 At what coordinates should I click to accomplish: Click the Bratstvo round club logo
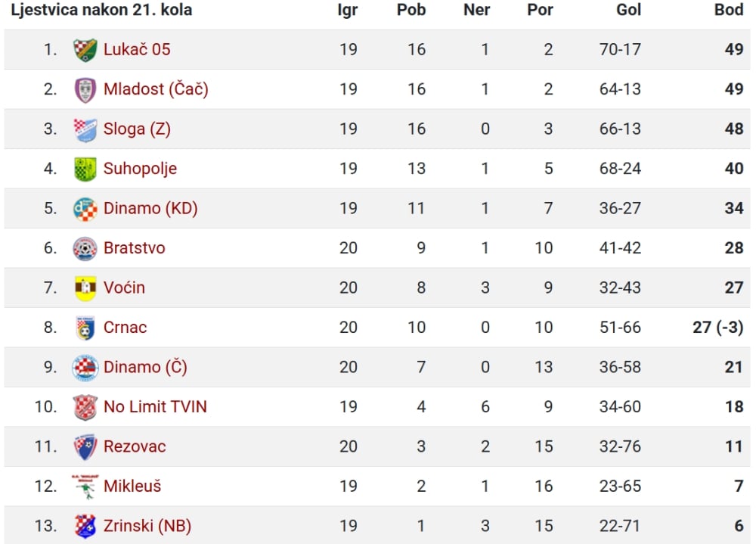(85, 249)
